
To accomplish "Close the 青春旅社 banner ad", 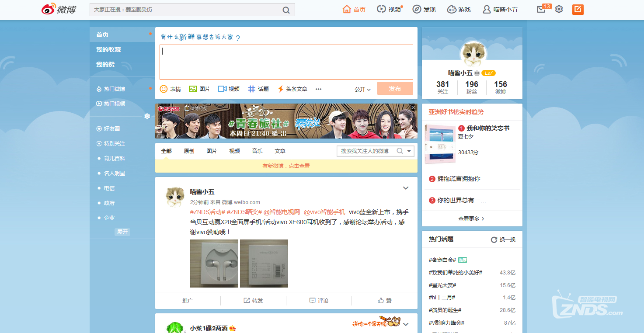I will [x=413, y=108].
